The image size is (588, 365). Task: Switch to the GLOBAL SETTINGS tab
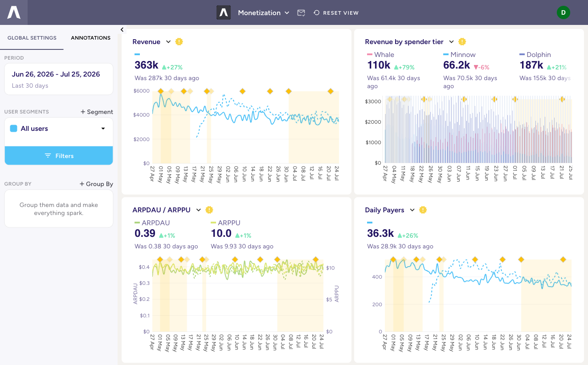click(x=32, y=38)
